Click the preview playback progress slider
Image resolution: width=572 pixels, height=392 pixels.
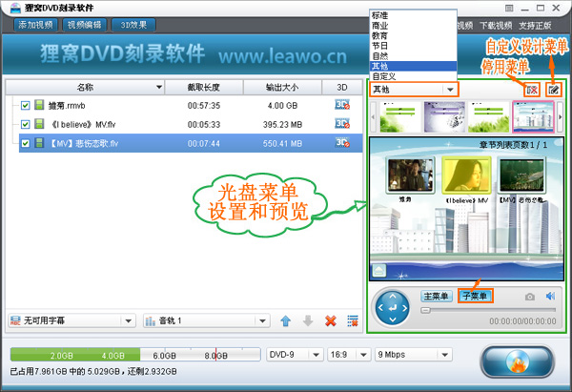click(488, 310)
